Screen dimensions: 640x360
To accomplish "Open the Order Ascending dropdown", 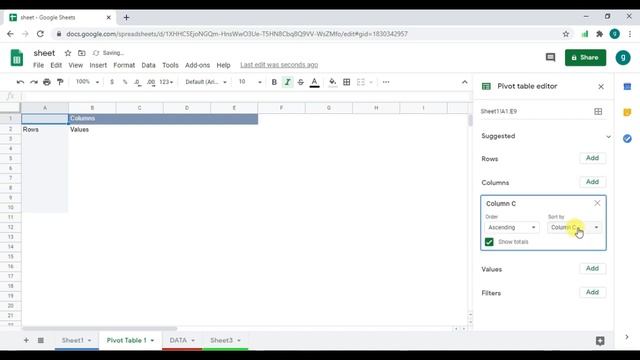I will tap(512, 227).
